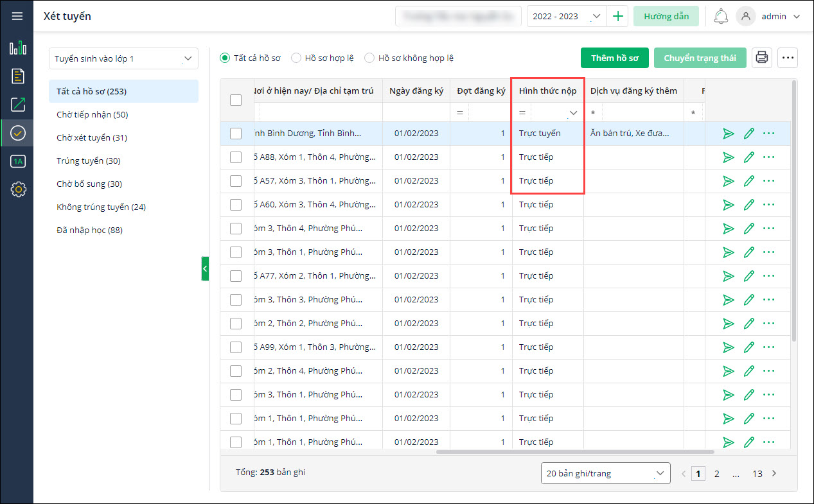Image resolution: width=814 pixels, height=504 pixels.
Task: Edit the A88, Xóm 1 row record
Action: pos(748,157)
